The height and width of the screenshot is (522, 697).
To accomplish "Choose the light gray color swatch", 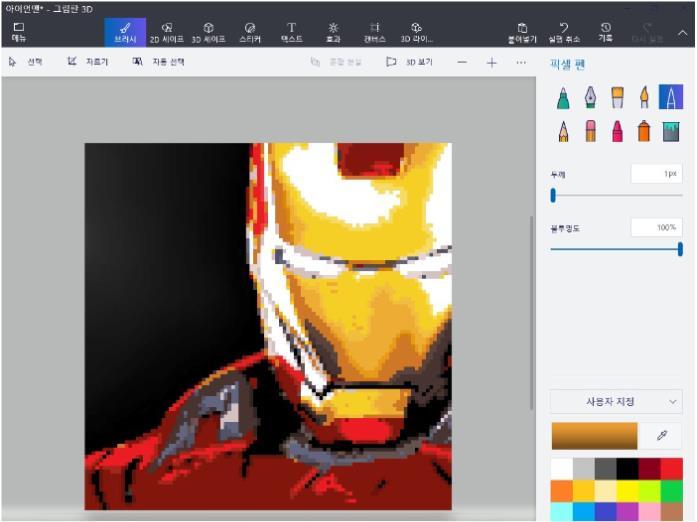I will (x=584, y=469).
